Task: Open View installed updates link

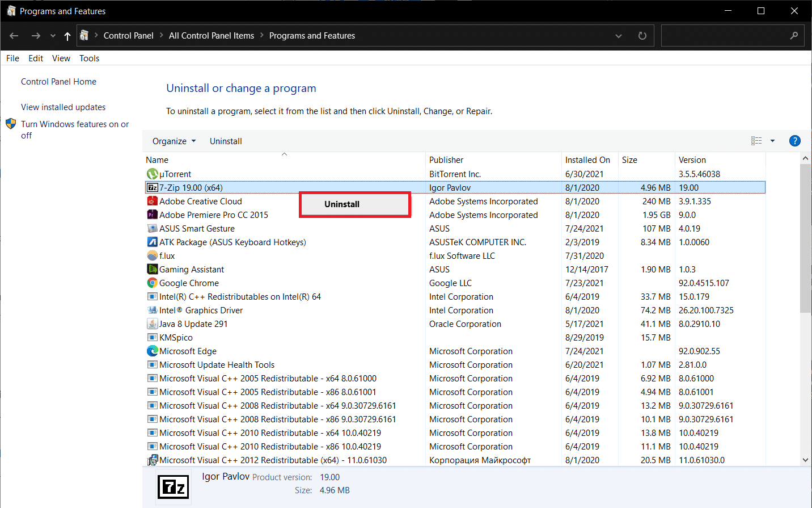Action: [x=63, y=107]
